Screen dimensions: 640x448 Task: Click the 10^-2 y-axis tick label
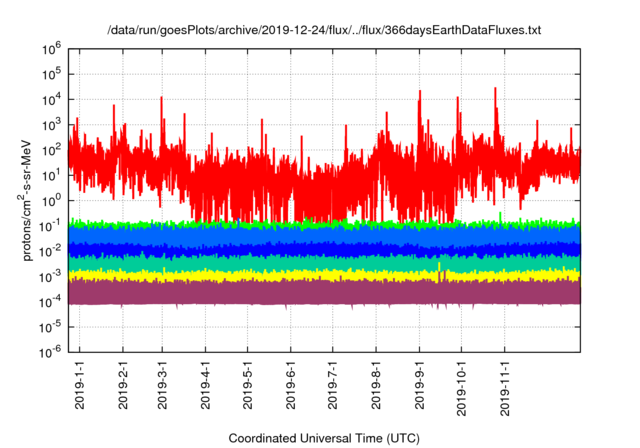tap(50, 251)
